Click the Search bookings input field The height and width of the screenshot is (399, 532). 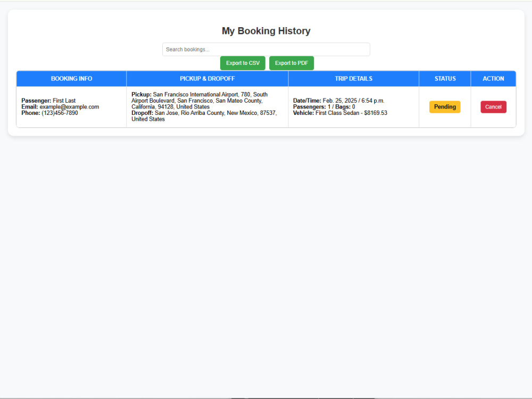pos(266,49)
